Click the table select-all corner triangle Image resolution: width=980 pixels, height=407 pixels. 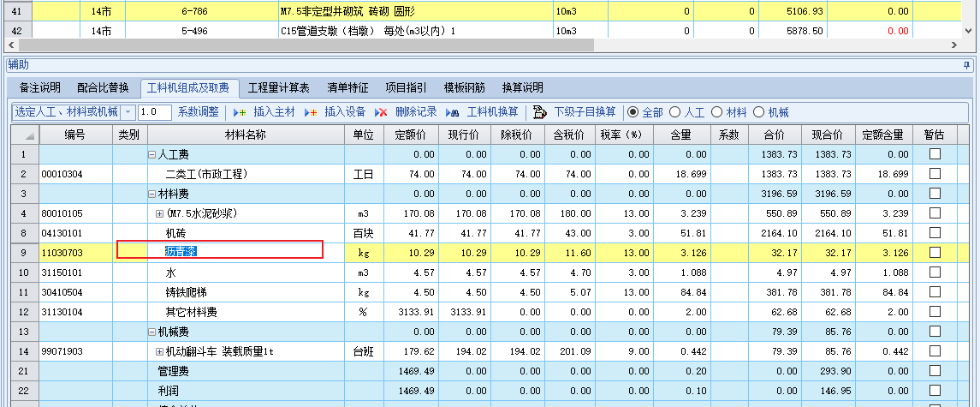click(30, 135)
